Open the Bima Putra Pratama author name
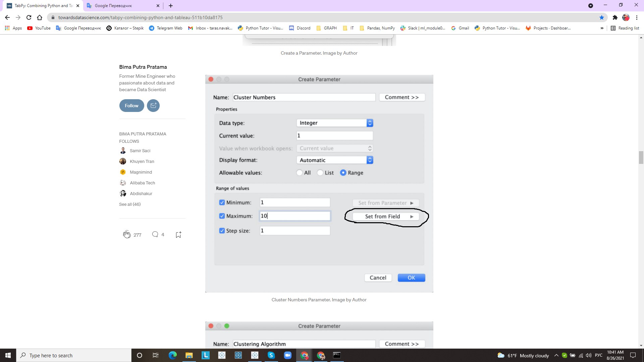The width and height of the screenshot is (644, 362). (143, 67)
